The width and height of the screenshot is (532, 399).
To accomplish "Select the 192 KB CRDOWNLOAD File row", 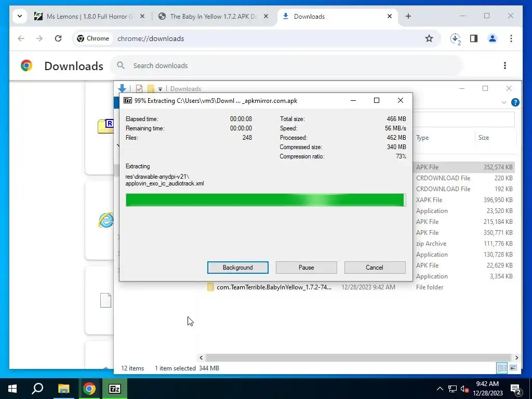I will 463,189.
